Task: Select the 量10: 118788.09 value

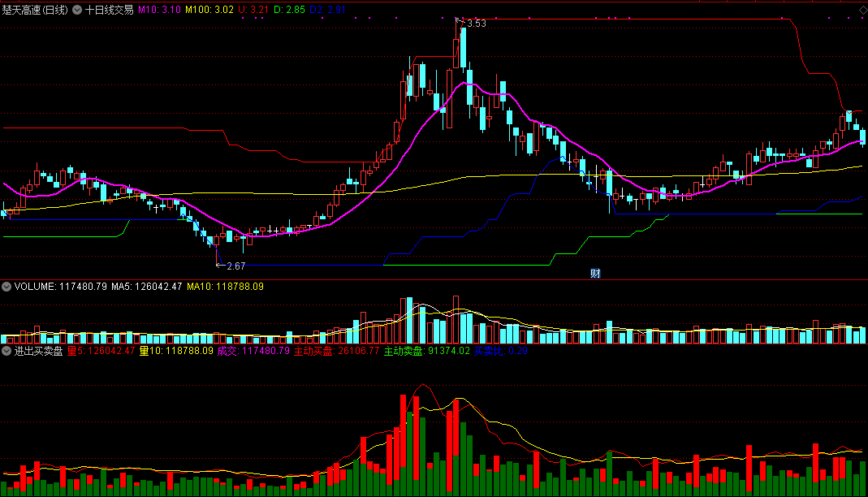Action: (176, 351)
